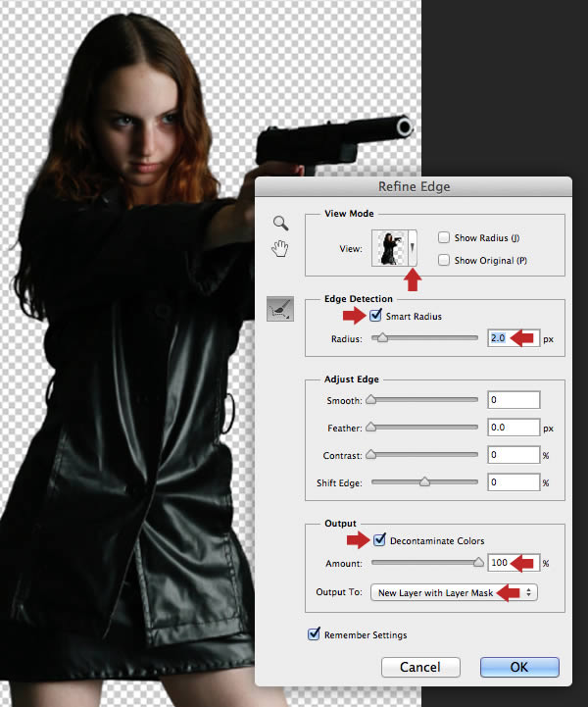Select the Hand tool icon
The width and height of the screenshot is (588, 707).
280,248
